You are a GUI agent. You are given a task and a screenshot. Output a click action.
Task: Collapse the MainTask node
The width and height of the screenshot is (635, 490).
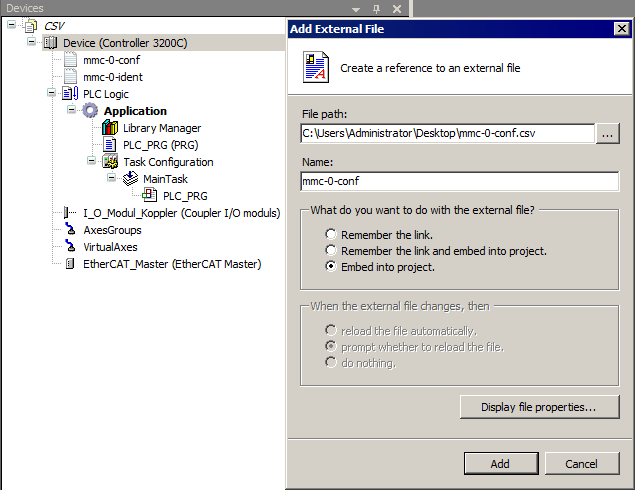coord(111,177)
